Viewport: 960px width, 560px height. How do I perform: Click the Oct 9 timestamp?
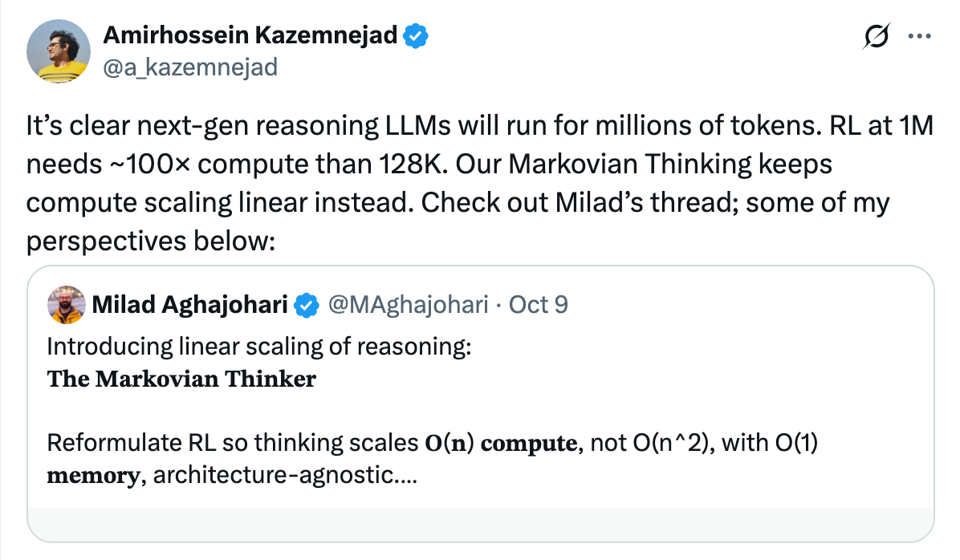(538, 305)
